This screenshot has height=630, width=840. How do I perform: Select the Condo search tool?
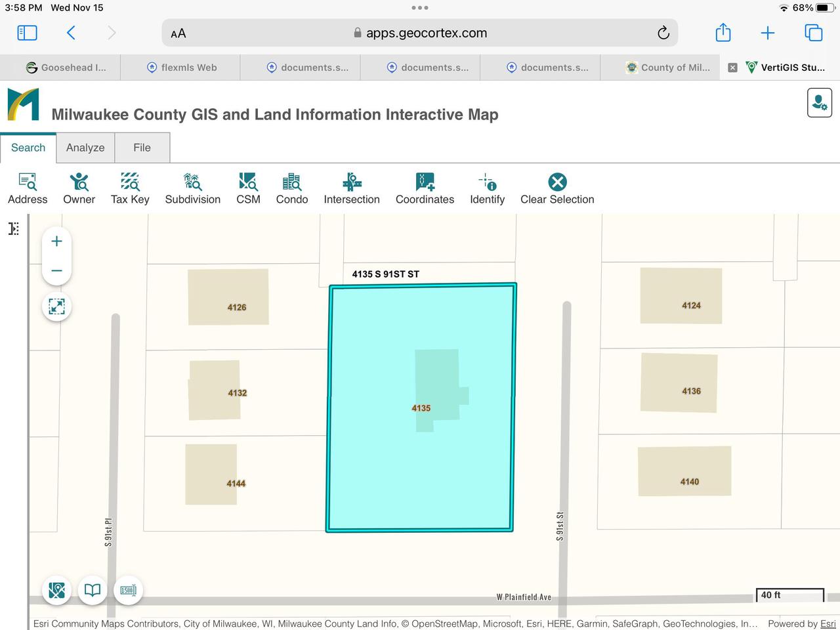click(291, 188)
